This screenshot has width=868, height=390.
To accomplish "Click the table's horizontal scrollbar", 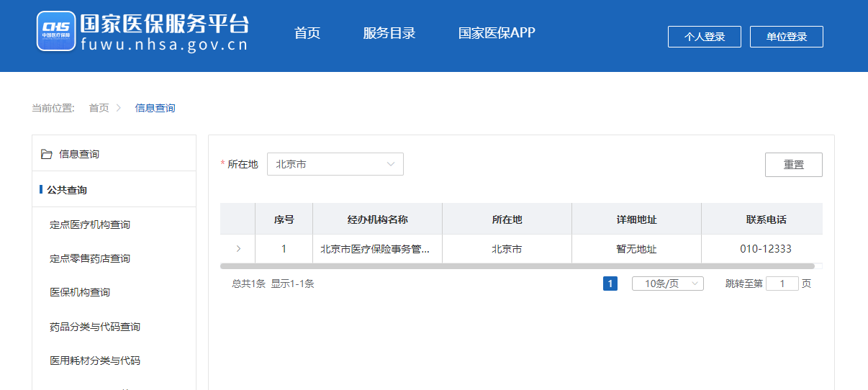I will [517, 266].
